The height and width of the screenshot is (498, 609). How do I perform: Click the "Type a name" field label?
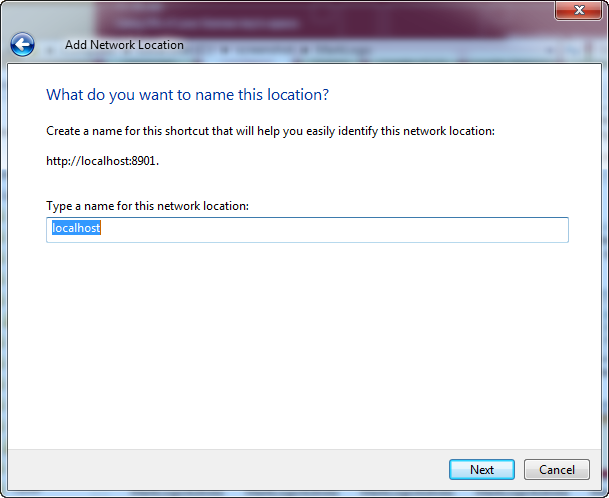click(x=147, y=206)
